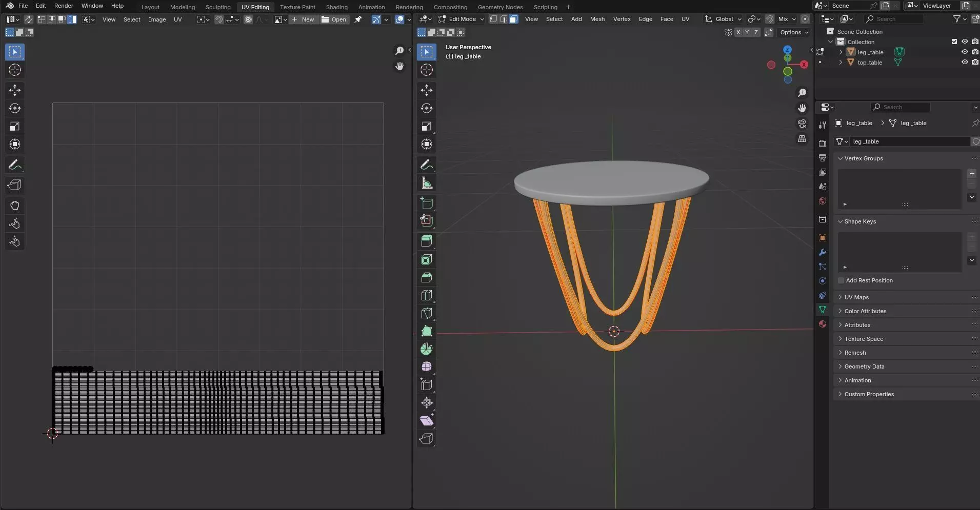Select the Spin tool

pos(427,349)
